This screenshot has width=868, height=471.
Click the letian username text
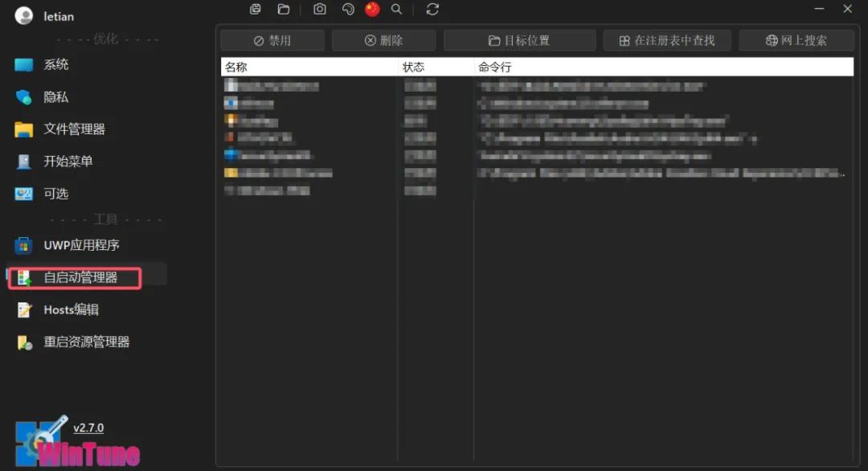tap(59, 17)
